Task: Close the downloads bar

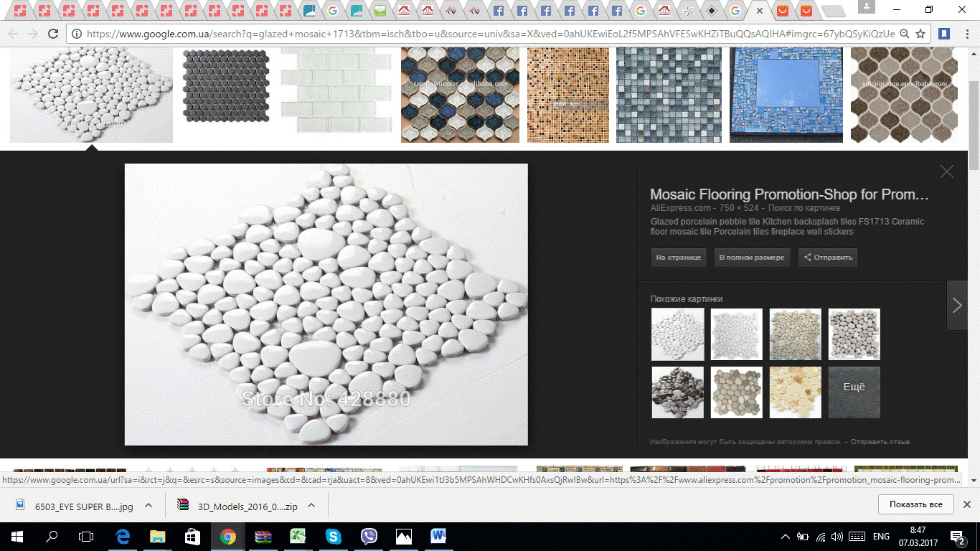Action: click(966, 504)
